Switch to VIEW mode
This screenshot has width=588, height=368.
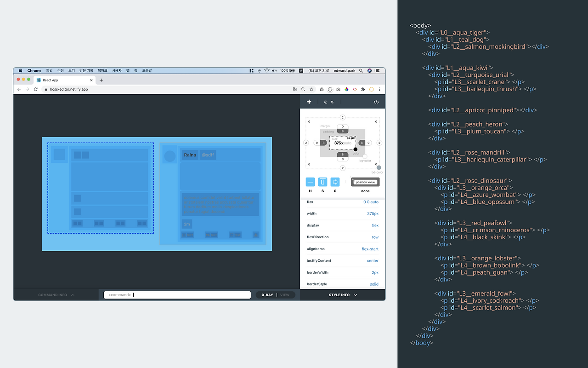pyautogui.click(x=285, y=295)
